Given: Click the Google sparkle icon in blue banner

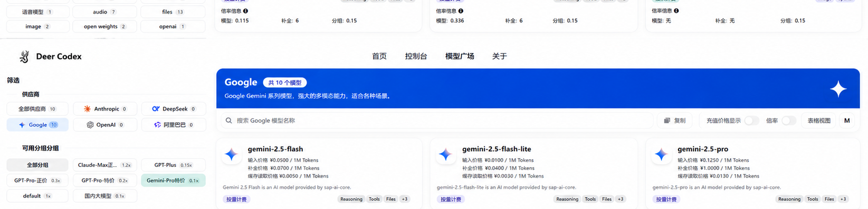Looking at the screenshot, I should 838,89.
